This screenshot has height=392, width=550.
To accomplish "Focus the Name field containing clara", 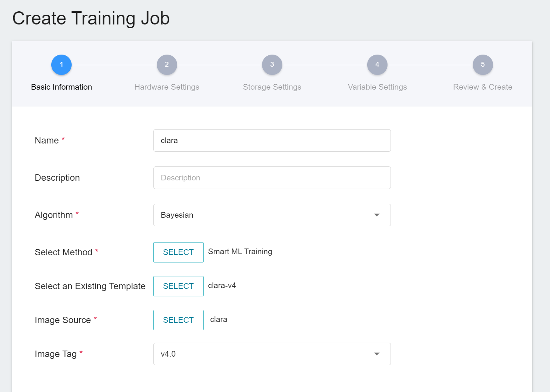I will tap(271, 140).
